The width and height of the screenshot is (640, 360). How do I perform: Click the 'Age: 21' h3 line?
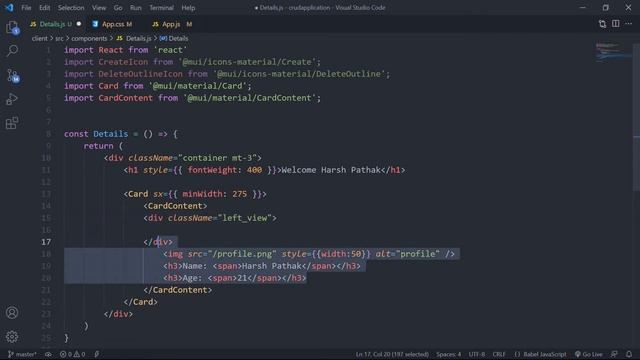pyautogui.click(x=235, y=278)
